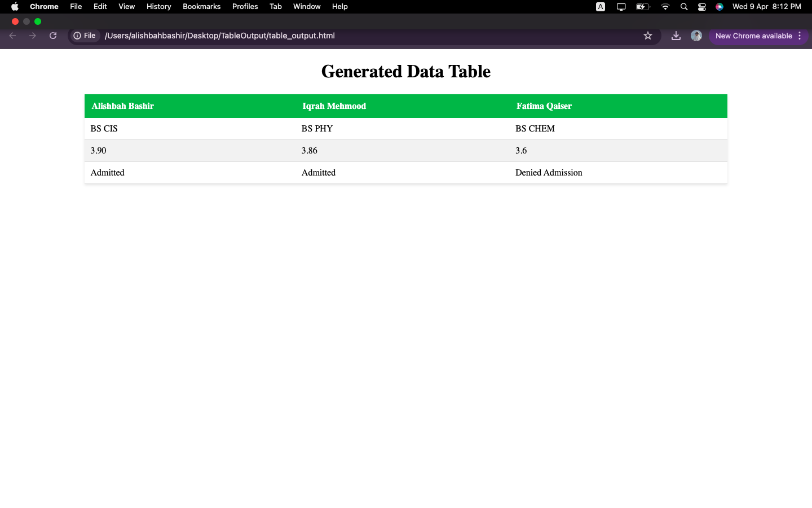Open the History menu
Viewport: 812px width, 508px height.
click(x=159, y=7)
